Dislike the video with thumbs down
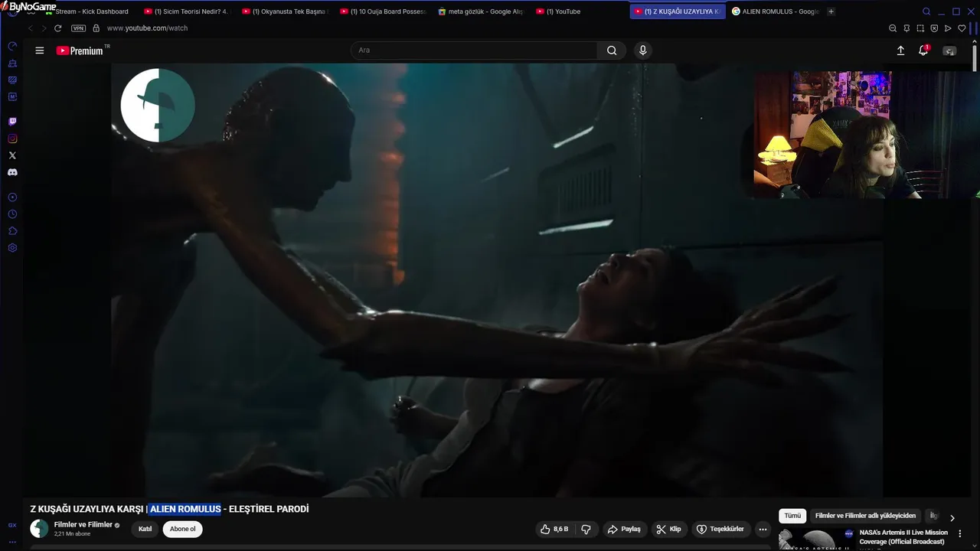Viewport: 980px width, 551px height. point(586,529)
